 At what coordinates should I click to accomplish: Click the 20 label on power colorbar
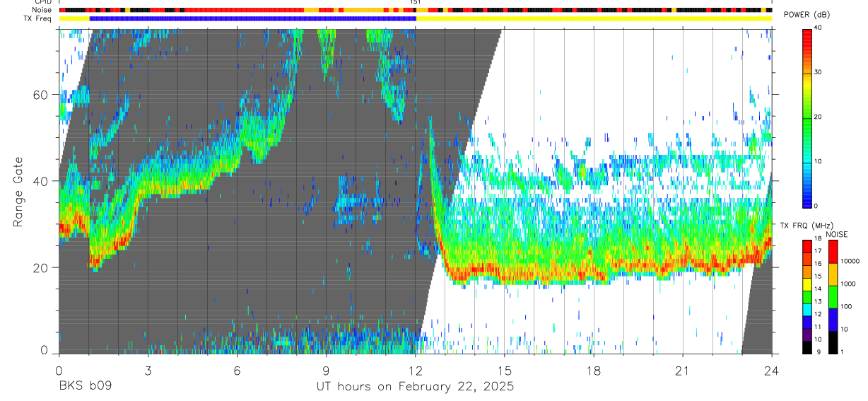click(x=819, y=117)
